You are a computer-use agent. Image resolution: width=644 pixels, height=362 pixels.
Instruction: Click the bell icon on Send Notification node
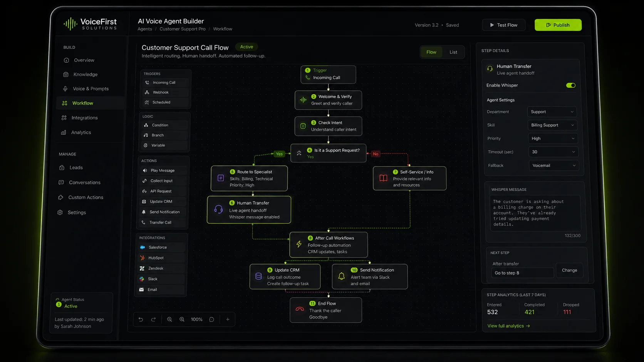[x=341, y=276]
